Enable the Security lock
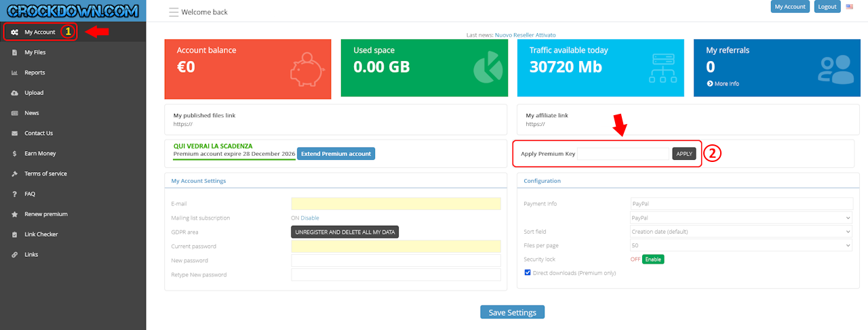This screenshot has height=330, width=868. pyautogui.click(x=653, y=260)
